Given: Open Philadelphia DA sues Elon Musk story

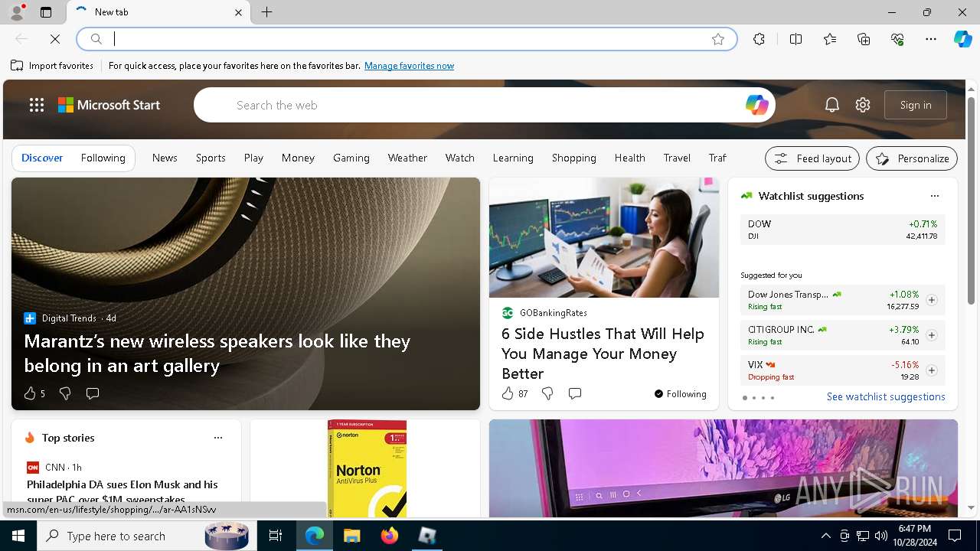Looking at the screenshot, I should pyautogui.click(x=122, y=491).
